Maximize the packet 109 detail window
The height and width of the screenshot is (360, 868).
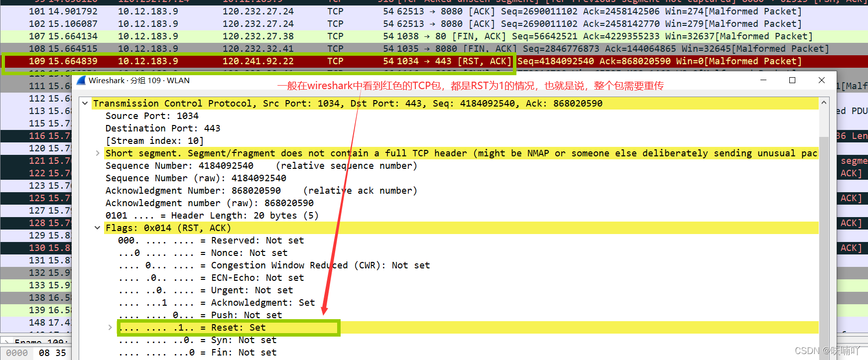[792, 80]
